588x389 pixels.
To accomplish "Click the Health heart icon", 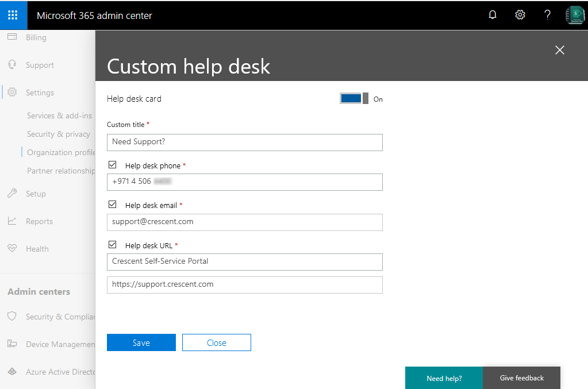I will 12,248.
